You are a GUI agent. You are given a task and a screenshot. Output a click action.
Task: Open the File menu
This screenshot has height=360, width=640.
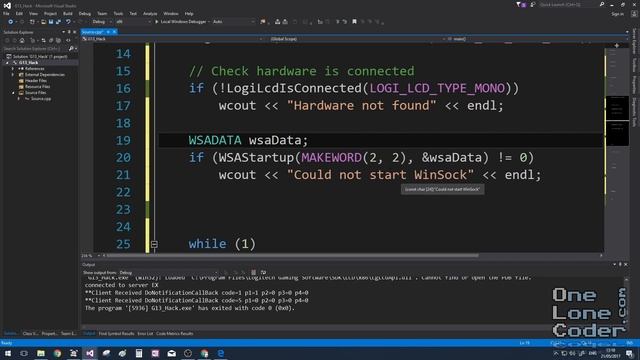[x=6, y=13]
